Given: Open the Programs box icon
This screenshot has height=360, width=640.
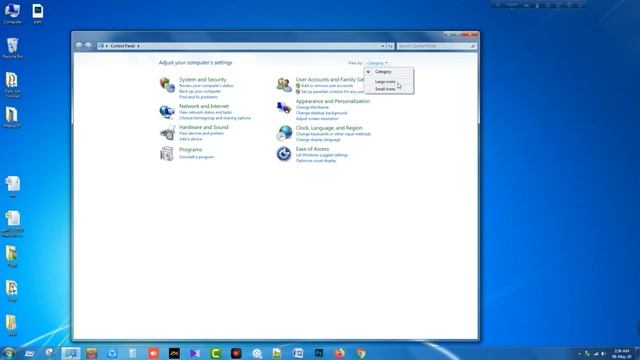Looking at the screenshot, I should (167, 154).
